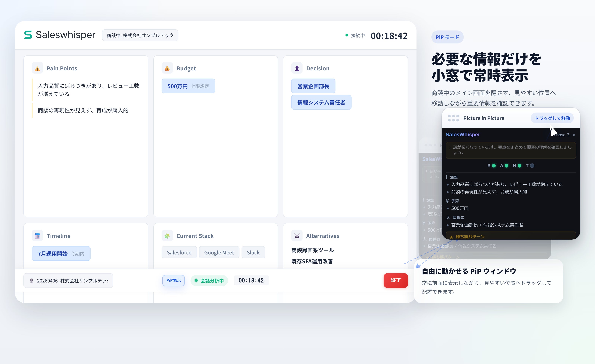This screenshot has width=595, height=364.
Task: Click the Decision person silhouette icon
Action: point(297,69)
